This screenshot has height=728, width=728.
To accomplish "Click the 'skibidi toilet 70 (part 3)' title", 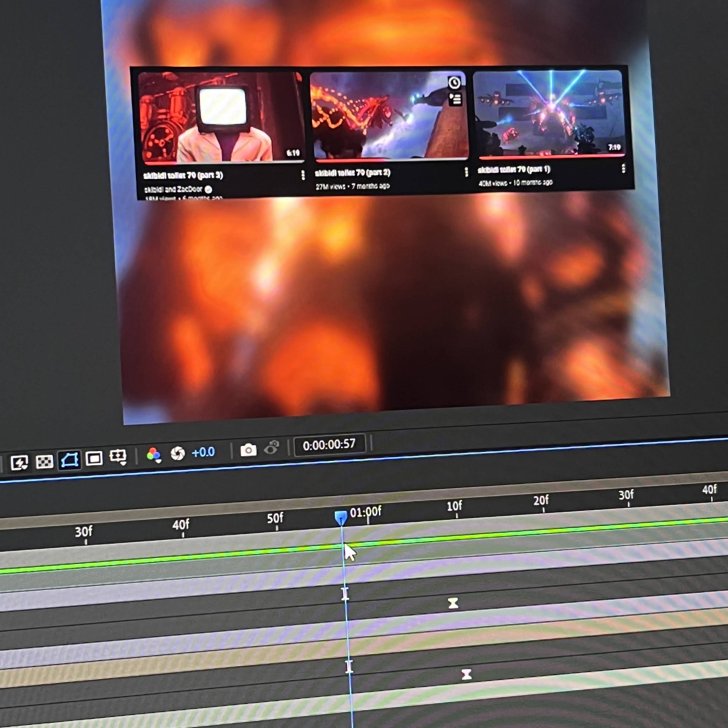I will pos(183,176).
